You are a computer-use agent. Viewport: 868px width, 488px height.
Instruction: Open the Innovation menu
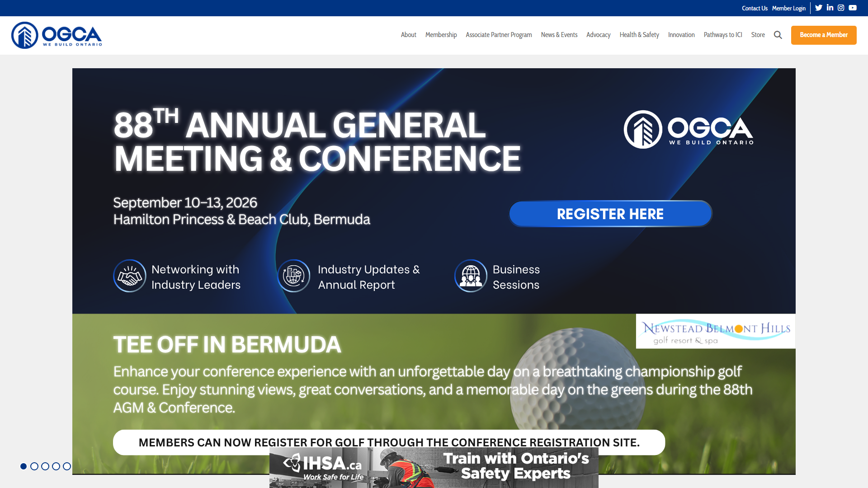tap(681, 35)
